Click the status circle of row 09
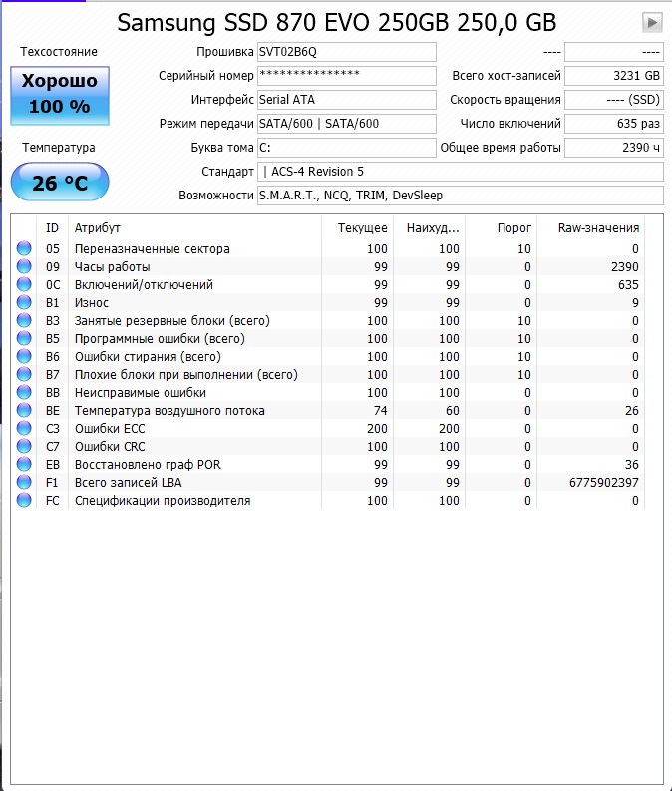The width and height of the screenshot is (672, 791). [x=24, y=266]
